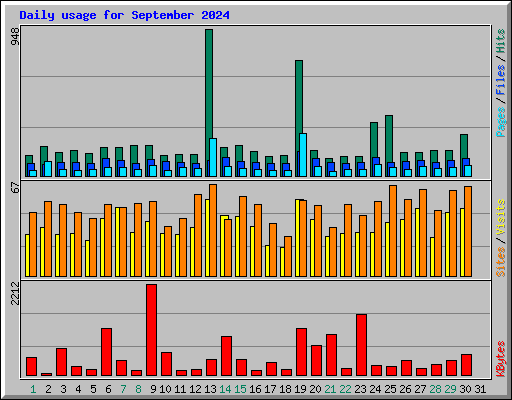This screenshot has height=400, width=512.
Task: Click the orange Sites bar for day 13
Action: click(x=213, y=230)
